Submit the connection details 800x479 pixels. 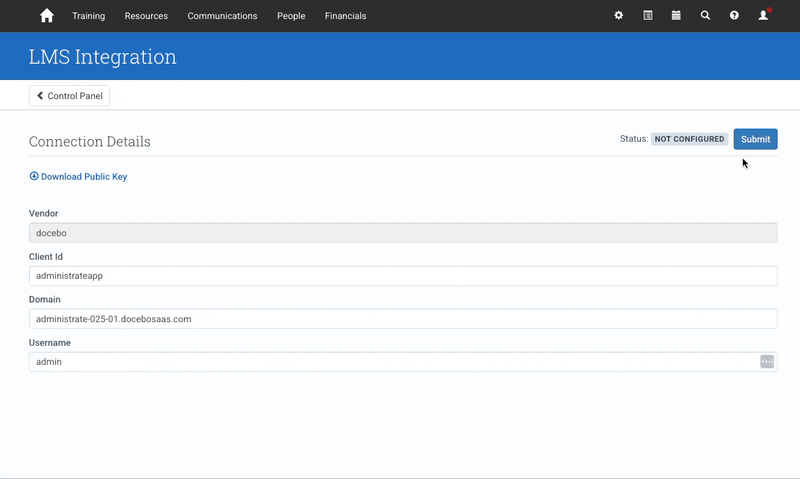[x=756, y=139]
